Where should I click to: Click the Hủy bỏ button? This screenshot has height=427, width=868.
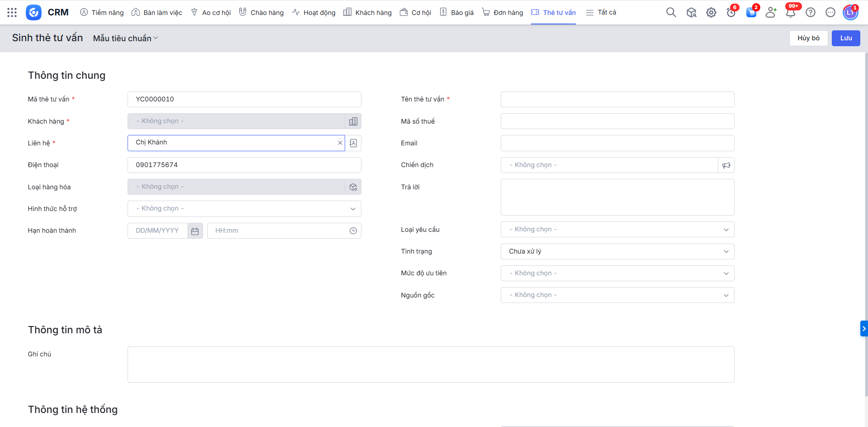tap(808, 38)
